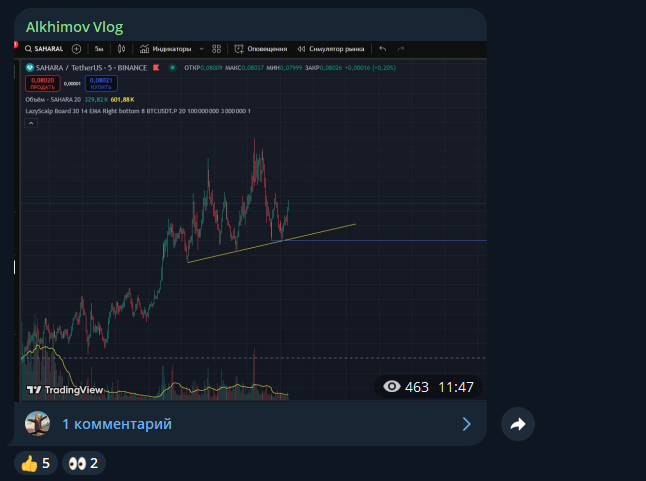Click the add symbol plus icon

pyautogui.click(x=76, y=49)
